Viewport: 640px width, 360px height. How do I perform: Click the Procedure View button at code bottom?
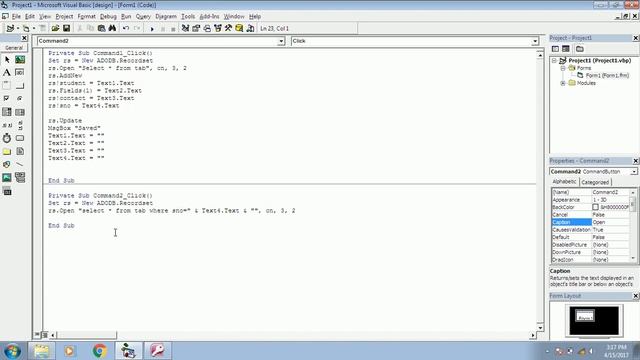pyautogui.click(x=37, y=335)
